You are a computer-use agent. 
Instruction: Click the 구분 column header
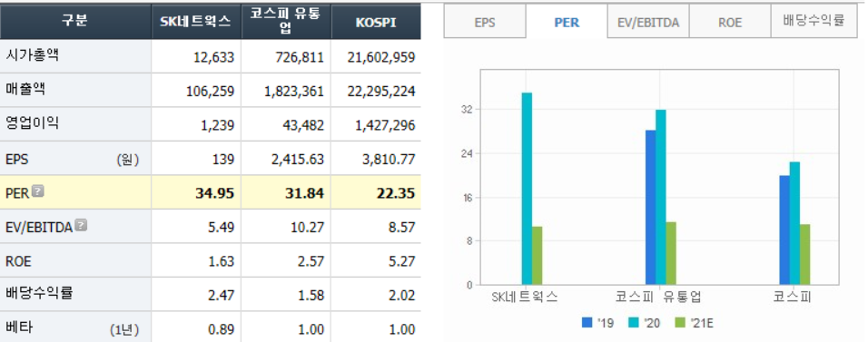point(75,21)
